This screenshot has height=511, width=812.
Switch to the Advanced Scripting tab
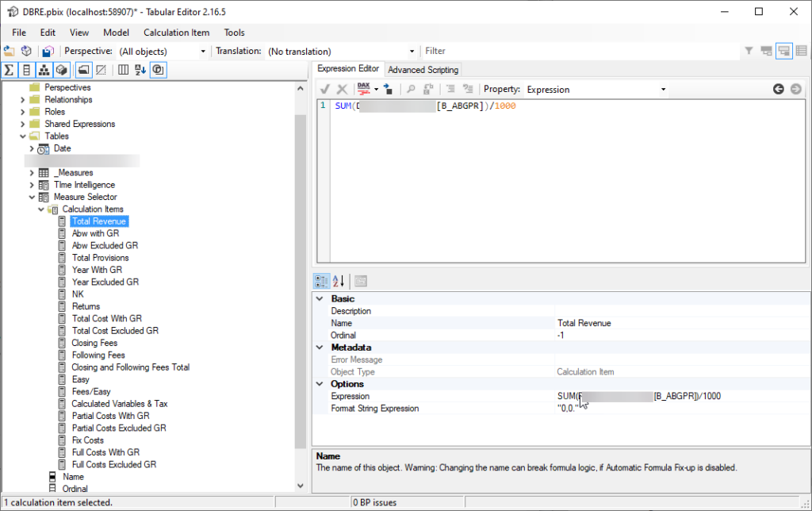(423, 70)
